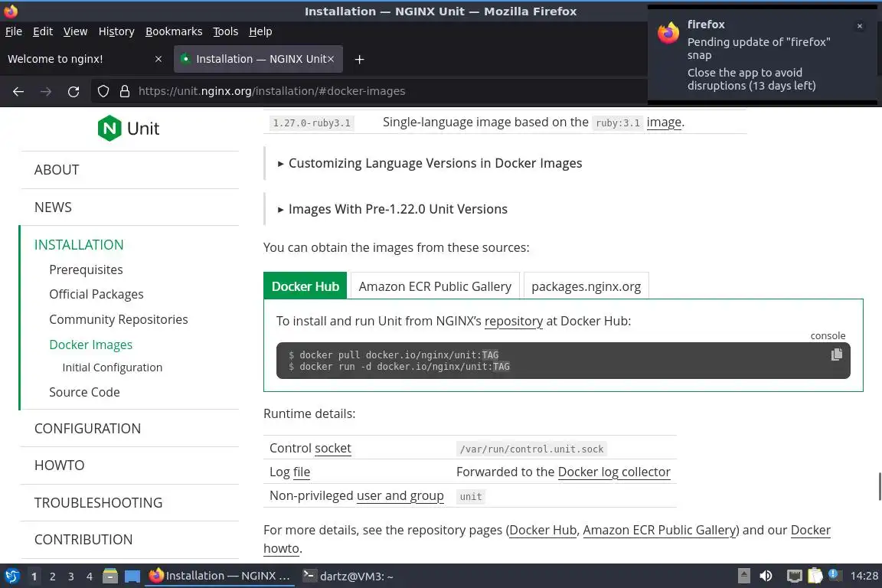This screenshot has width=882, height=588.
Task: Open the Docker log collector link
Action: pyautogui.click(x=614, y=472)
